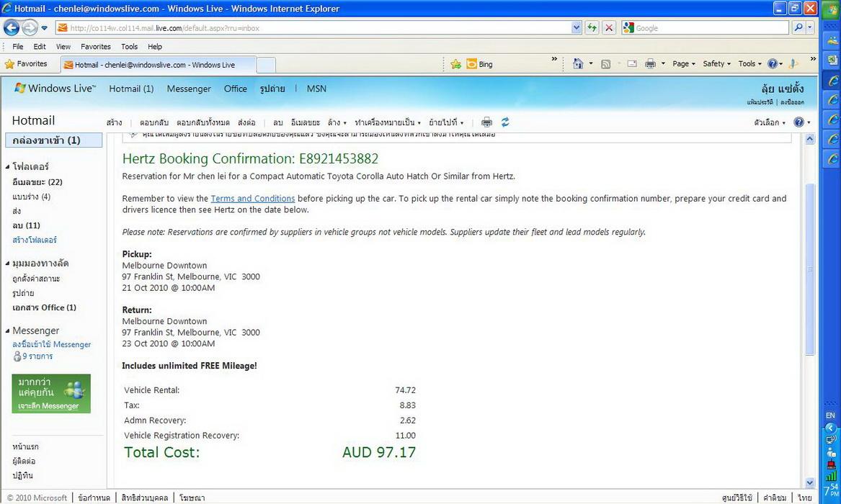Open the Terms and Conditions link
The width and height of the screenshot is (841, 504).
pyautogui.click(x=253, y=199)
